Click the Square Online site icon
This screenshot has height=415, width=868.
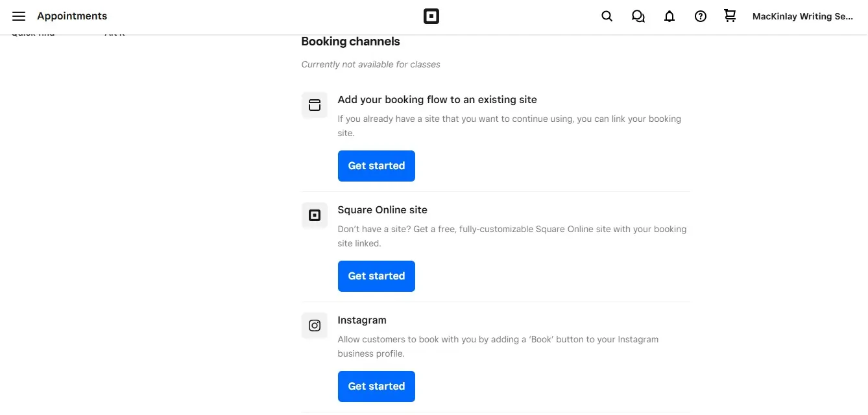(x=315, y=215)
